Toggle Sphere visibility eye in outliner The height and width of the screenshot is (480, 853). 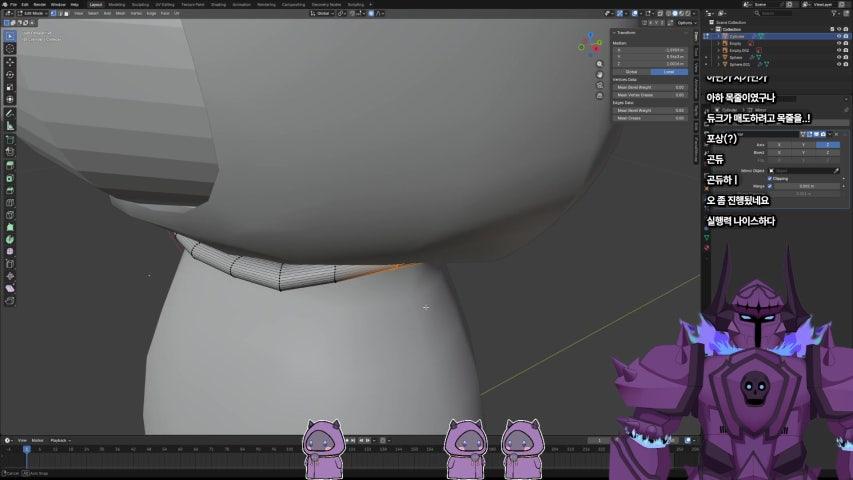coord(838,57)
